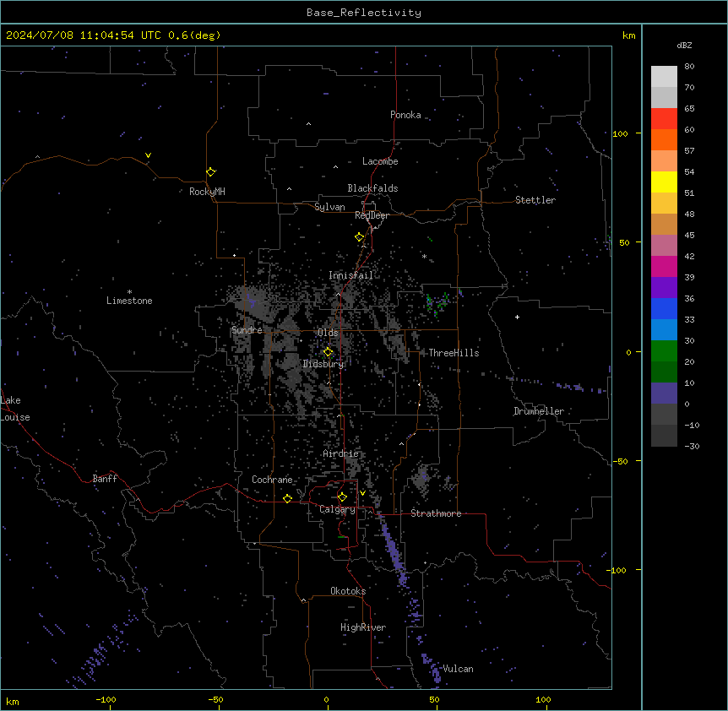Click the green echo cluster northeast of ThreeHills
Image resolution: width=728 pixels, height=711 pixels.
[x=437, y=303]
